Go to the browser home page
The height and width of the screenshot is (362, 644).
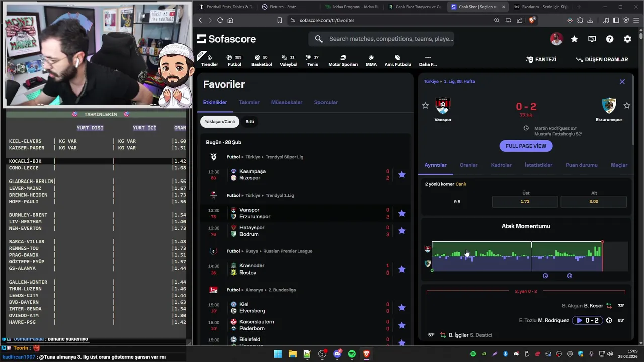[x=230, y=20]
